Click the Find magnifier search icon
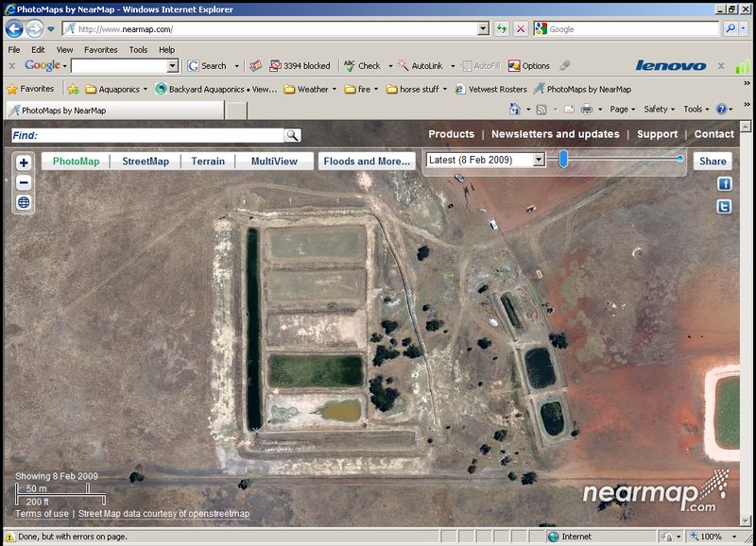Viewport: 756px width, 546px height. pos(292,135)
